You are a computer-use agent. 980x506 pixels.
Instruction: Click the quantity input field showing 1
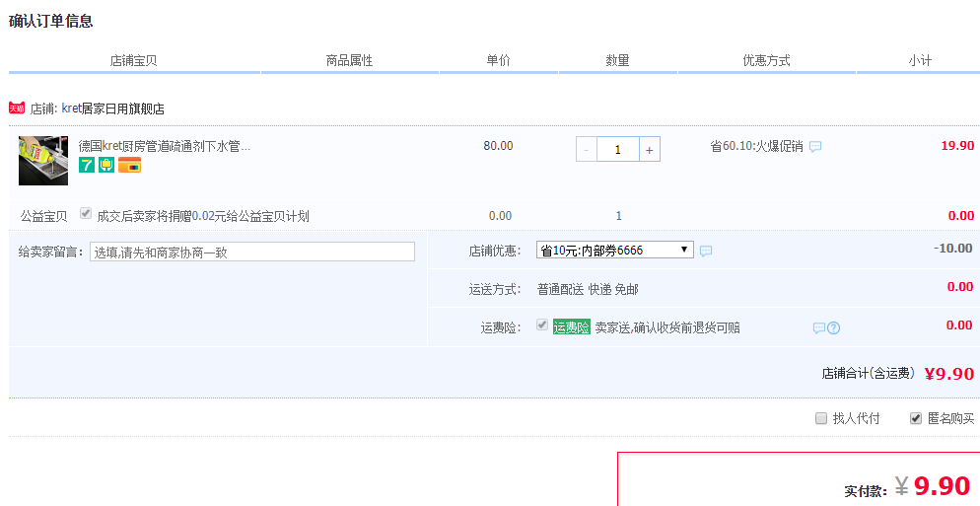[x=618, y=150]
